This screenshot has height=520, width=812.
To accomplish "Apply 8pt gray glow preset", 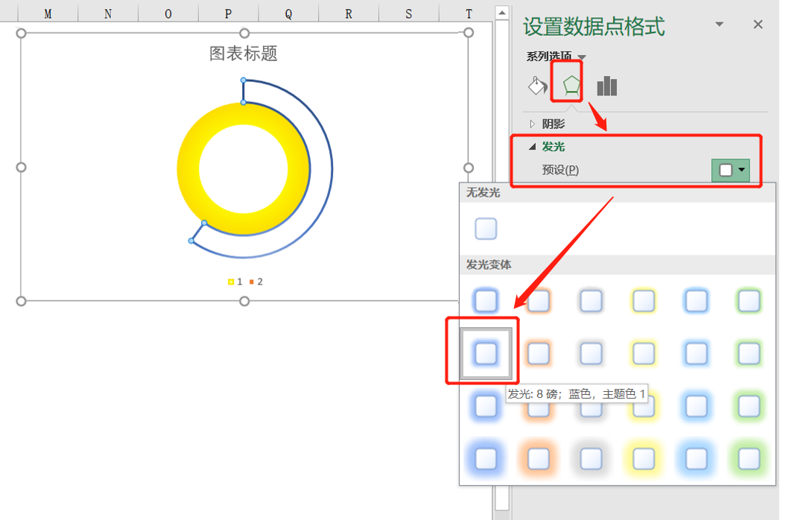I will tap(591, 353).
